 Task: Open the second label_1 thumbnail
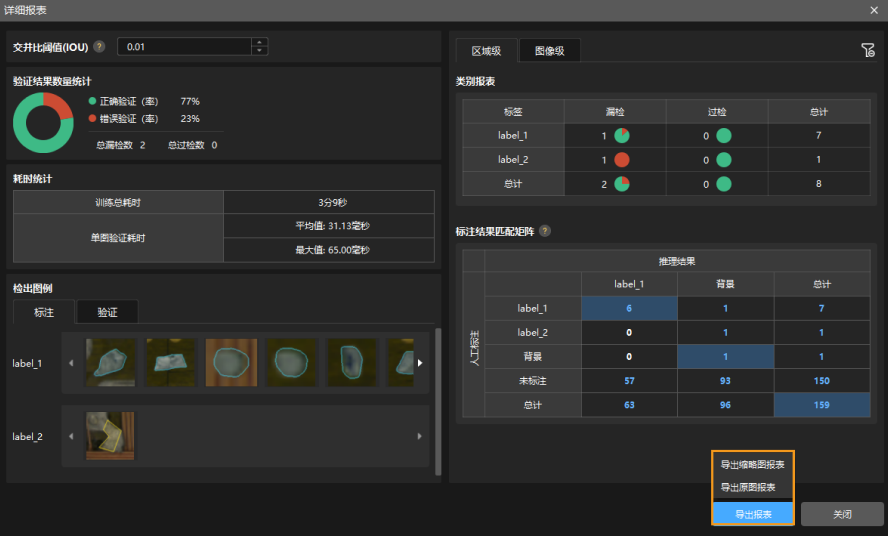[170, 363]
